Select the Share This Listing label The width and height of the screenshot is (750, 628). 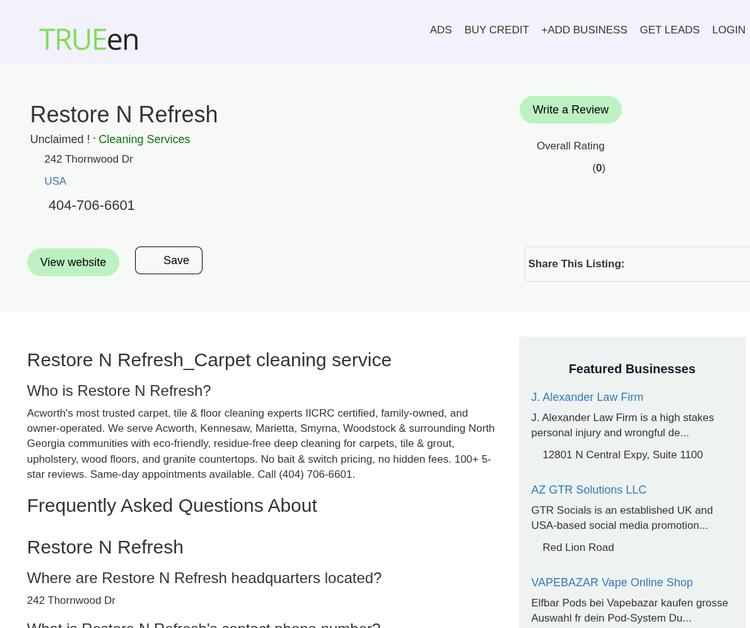[x=576, y=264]
